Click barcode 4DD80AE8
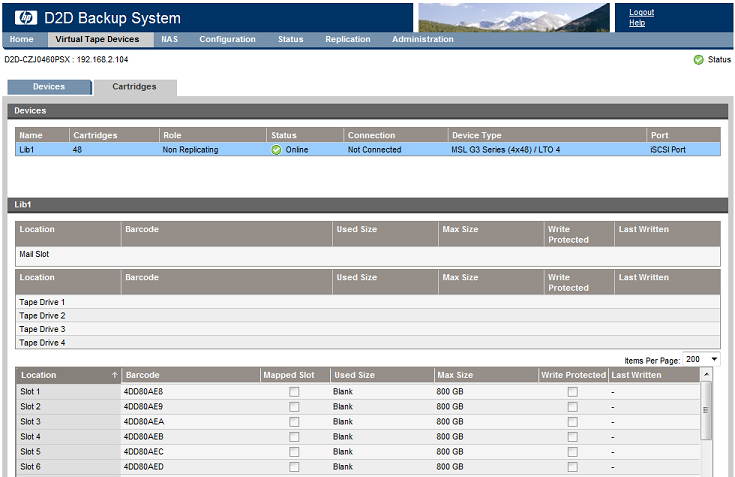 [x=143, y=392]
